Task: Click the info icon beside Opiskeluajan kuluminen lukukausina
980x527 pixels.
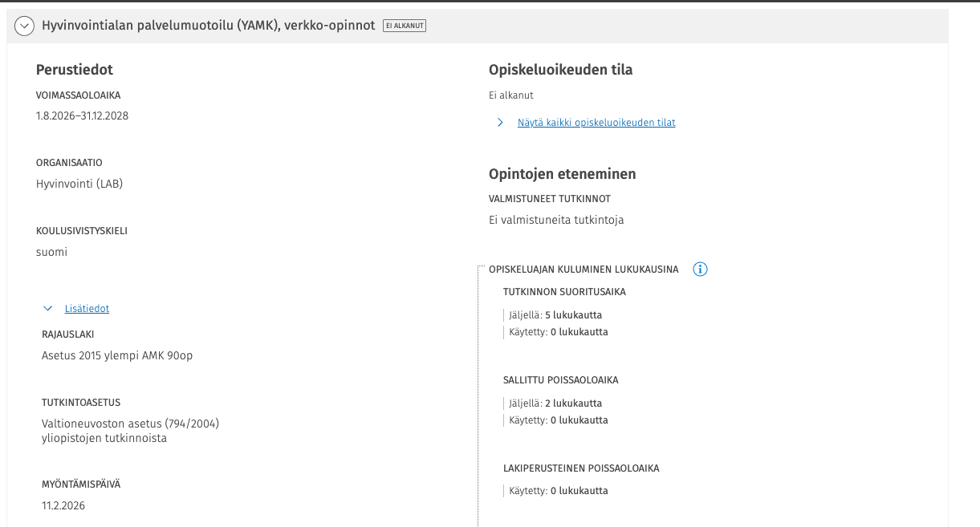Action: point(700,270)
